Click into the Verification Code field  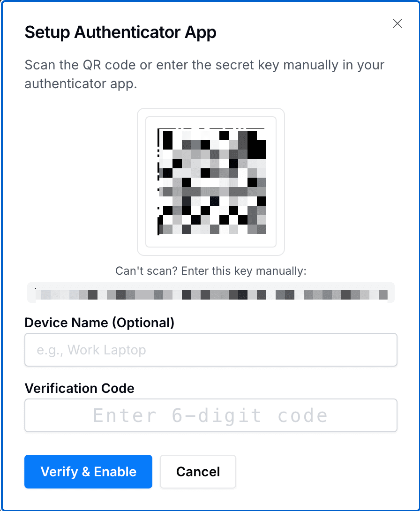(x=211, y=415)
